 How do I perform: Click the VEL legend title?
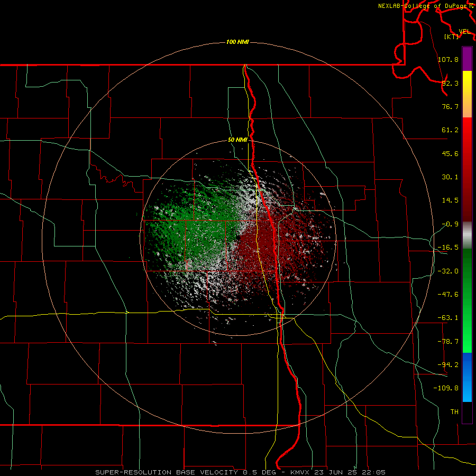point(465,32)
